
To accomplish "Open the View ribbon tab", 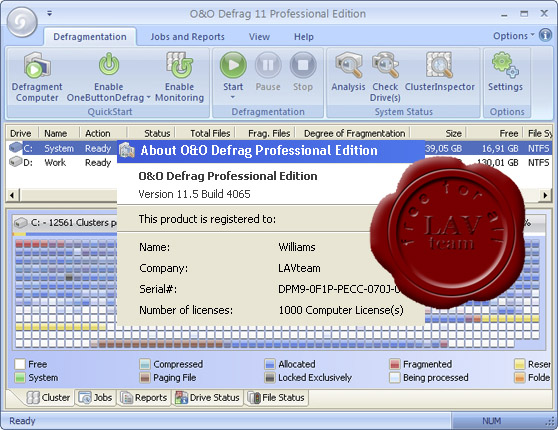I will [259, 37].
